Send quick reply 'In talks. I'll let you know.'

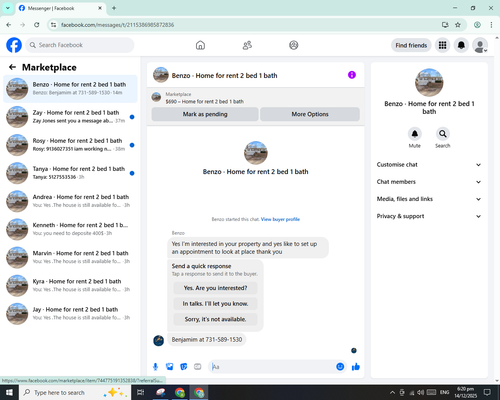point(215,304)
